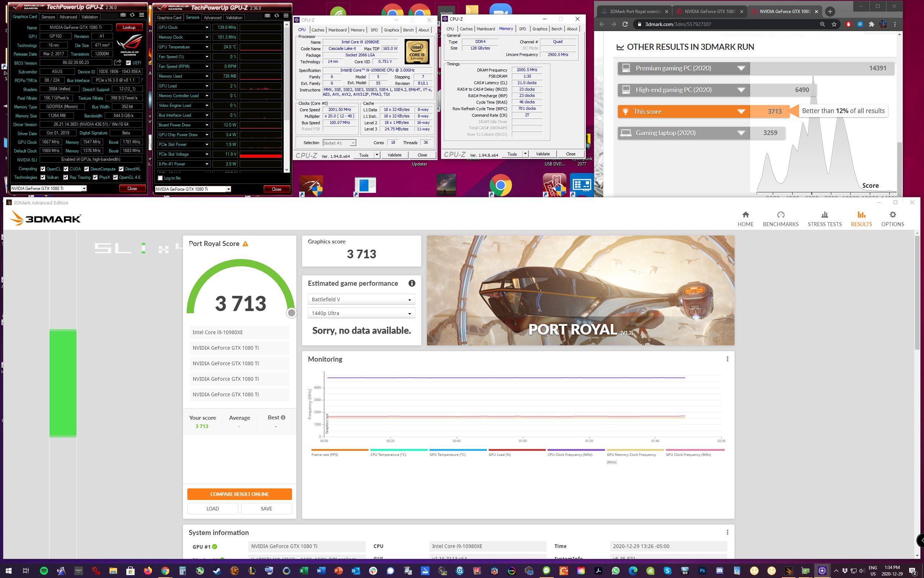Open GPU Clock sensor dropdown in GPU-Z
The image size is (924, 578).
(206, 27)
